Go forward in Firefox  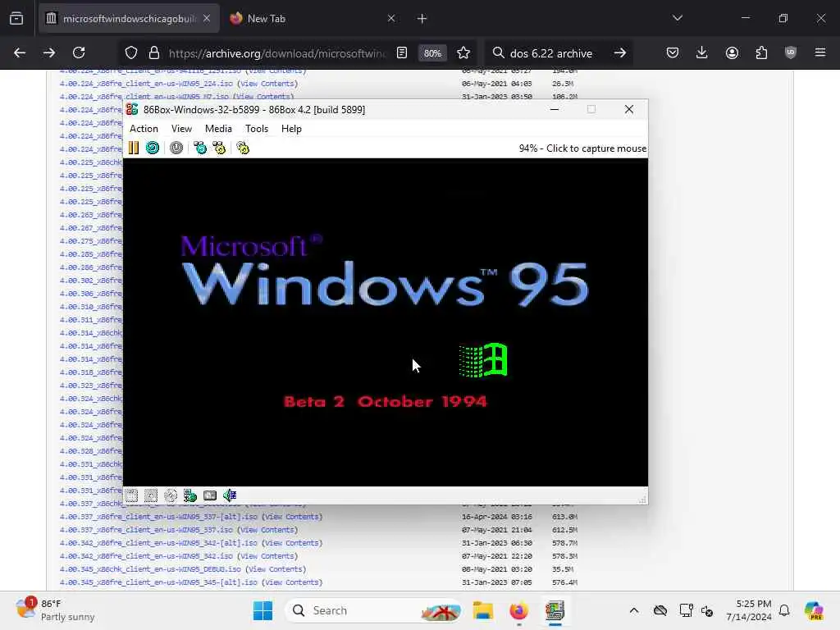[x=48, y=52]
